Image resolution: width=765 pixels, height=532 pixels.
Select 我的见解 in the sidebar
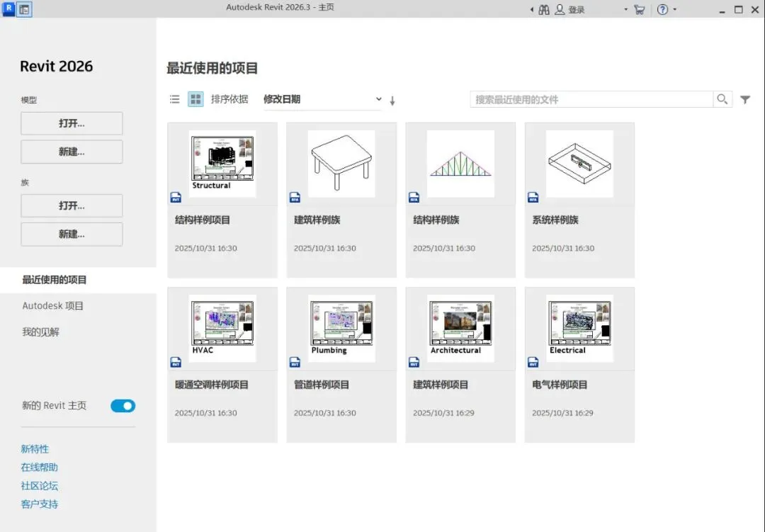point(40,332)
